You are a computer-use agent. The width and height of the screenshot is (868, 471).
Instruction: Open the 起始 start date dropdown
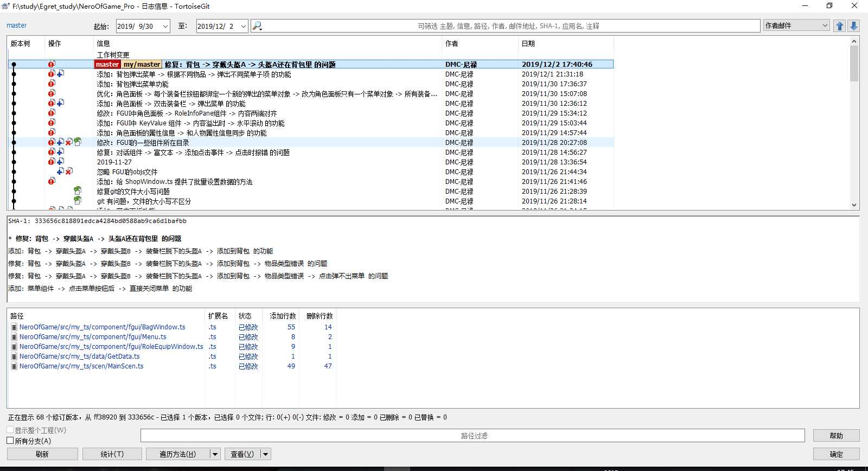(165, 26)
